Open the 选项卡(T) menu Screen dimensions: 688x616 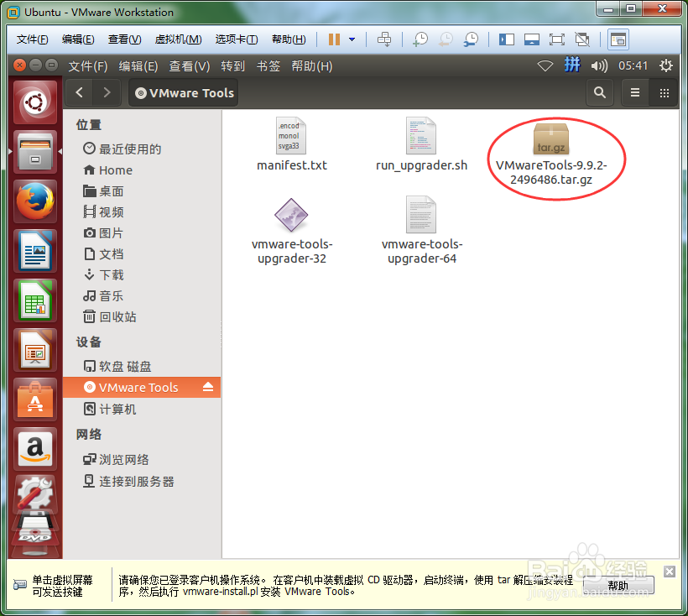pyautogui.click(x=237, y=39)
